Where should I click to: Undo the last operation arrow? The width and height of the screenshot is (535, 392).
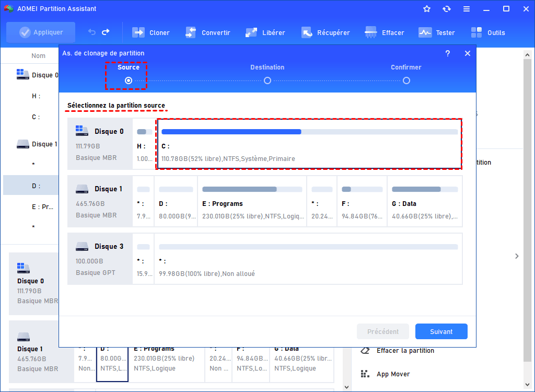pos(92,32)
